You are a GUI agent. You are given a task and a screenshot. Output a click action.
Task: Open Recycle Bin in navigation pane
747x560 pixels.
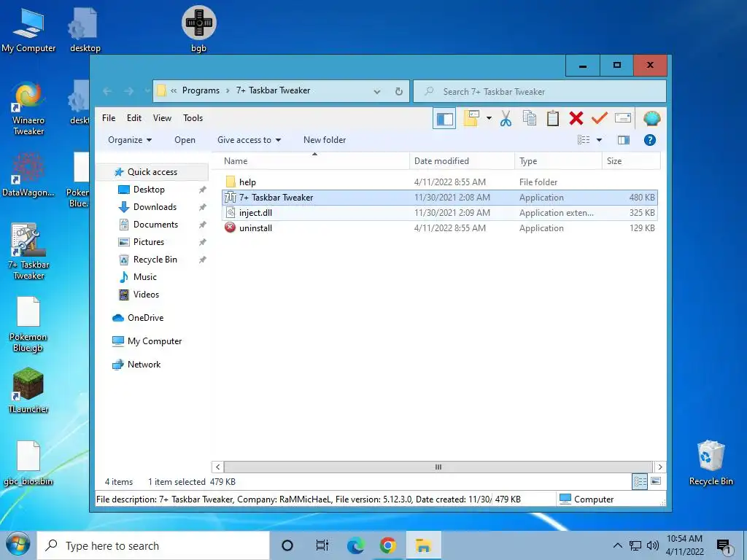(x=155, y=260)
